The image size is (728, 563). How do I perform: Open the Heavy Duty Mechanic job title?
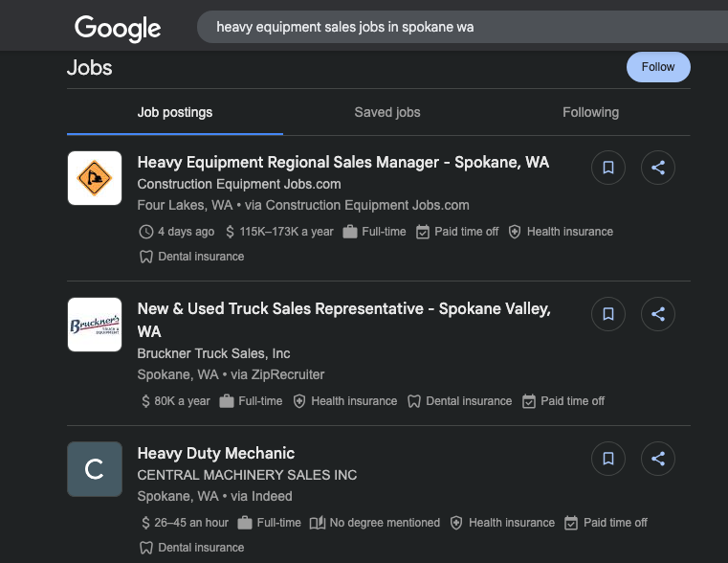215,453
